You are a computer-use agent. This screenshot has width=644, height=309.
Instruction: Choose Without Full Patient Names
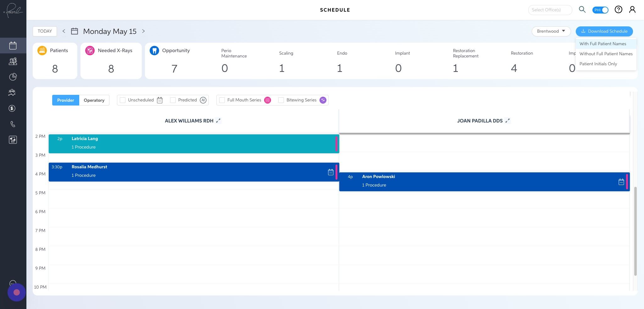click(606, 54)
